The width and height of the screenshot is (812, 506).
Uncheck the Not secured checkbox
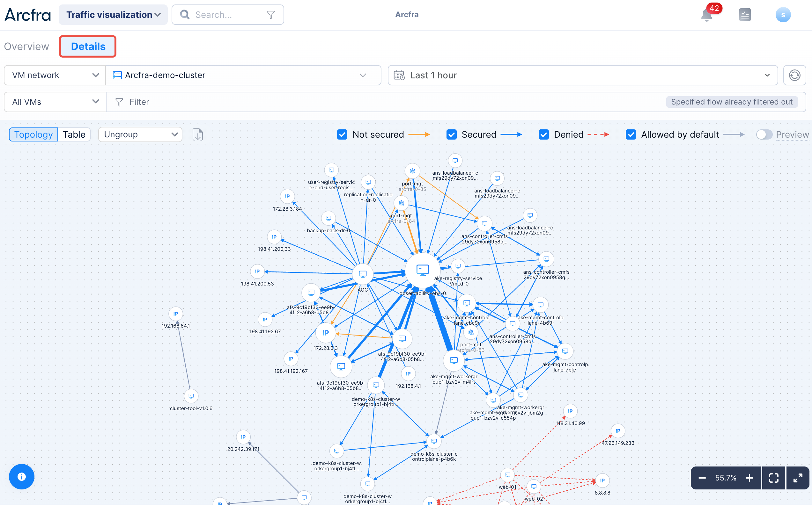342,134
